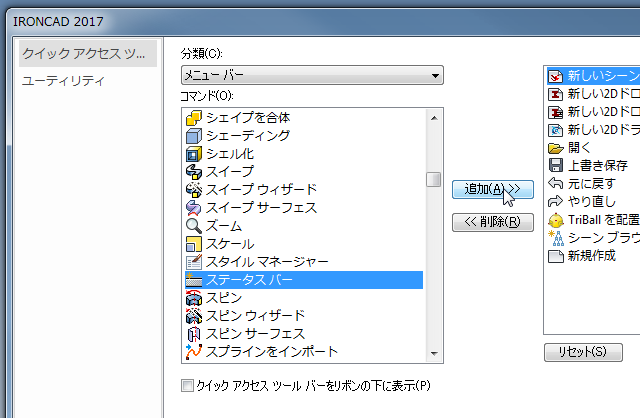Click the スピン command icon
The width and height of the screenshot is (640, 418).
tap(194, 298)
